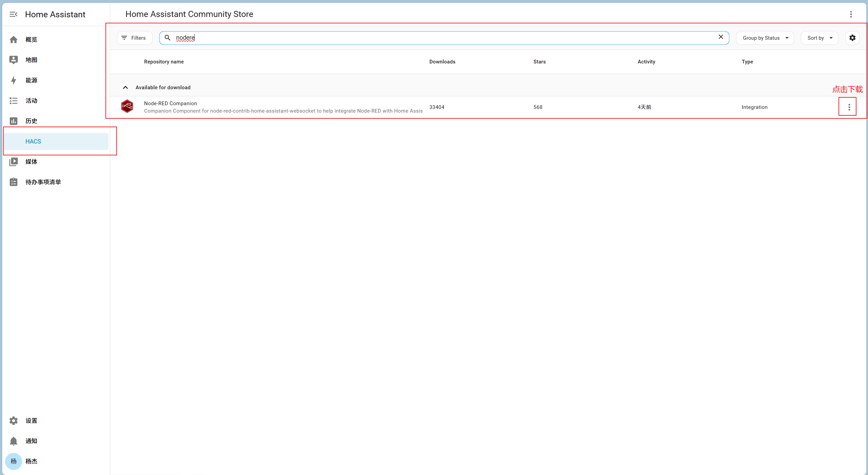The height and width of the screenshot is (475, 868).
Task: Collapse the Available for download group
Action: [x=125, y=88]
